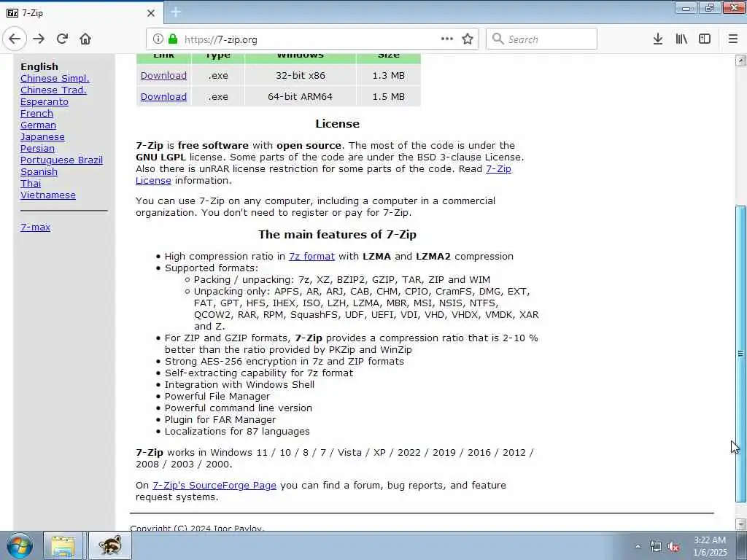Choose the German language link
747x560 pixels.
[x=38, y=125]
